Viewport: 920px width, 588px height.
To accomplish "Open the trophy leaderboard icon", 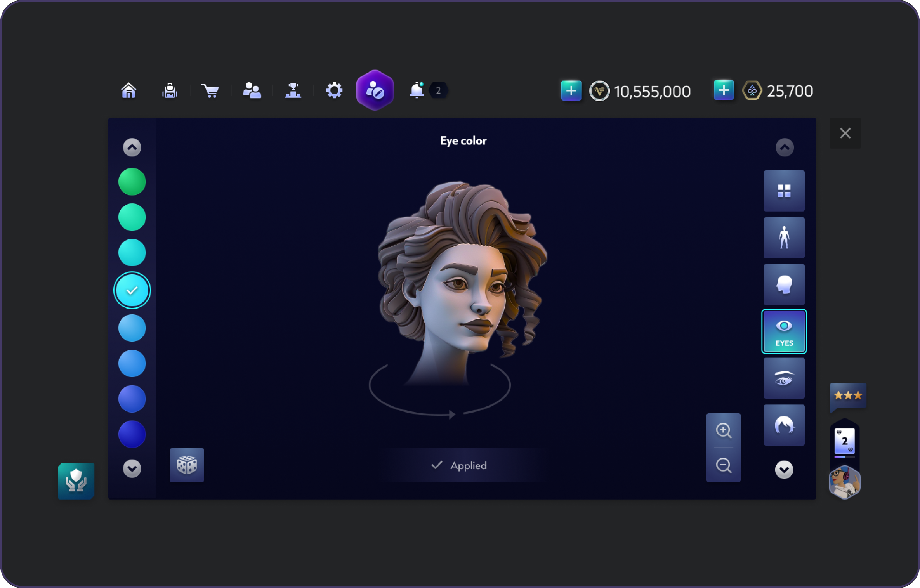I will [x=293, y=91].
